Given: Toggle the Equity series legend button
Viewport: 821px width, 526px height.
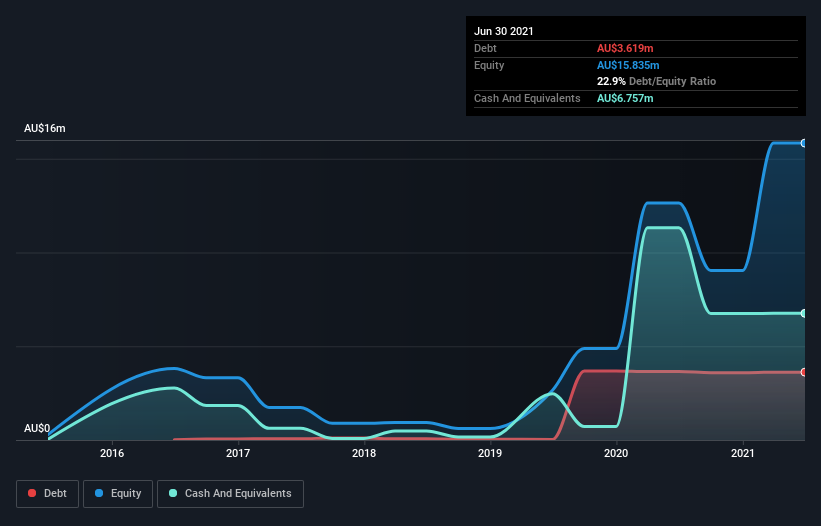Looking at the screenshot, I should click(118, 494).
